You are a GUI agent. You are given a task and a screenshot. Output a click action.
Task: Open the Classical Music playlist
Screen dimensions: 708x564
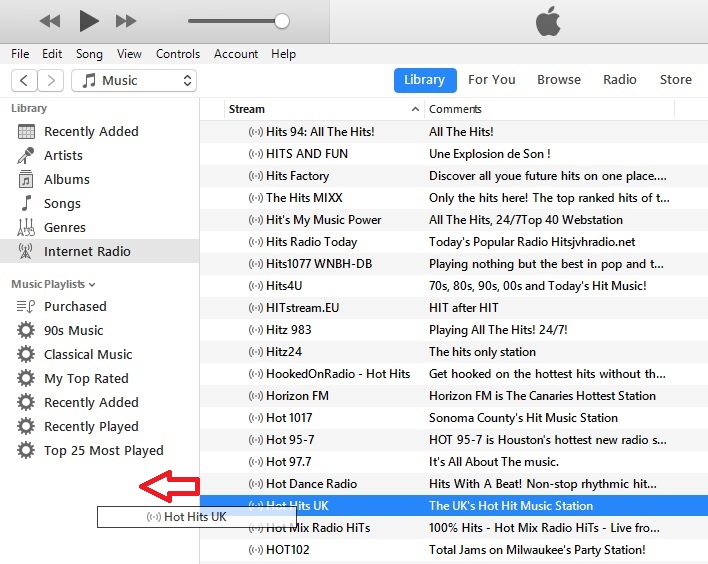click(x=88, y=354)
